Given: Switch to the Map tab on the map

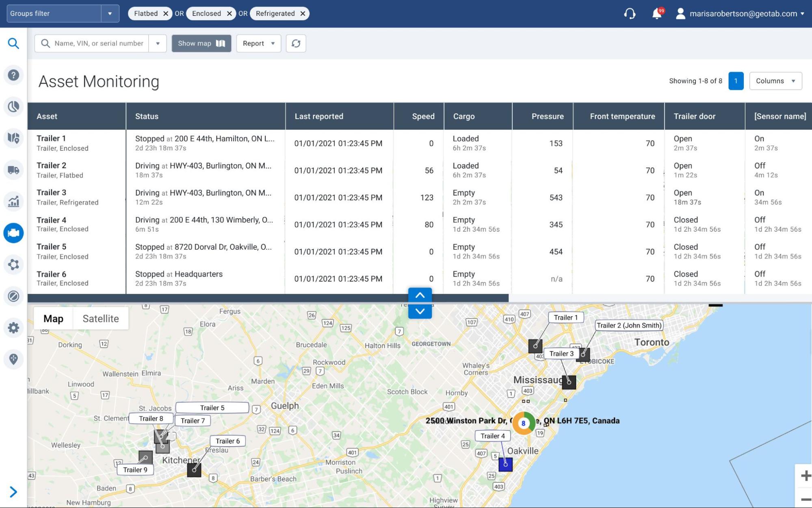Looking at the screenshot, I should coord(53,318).
